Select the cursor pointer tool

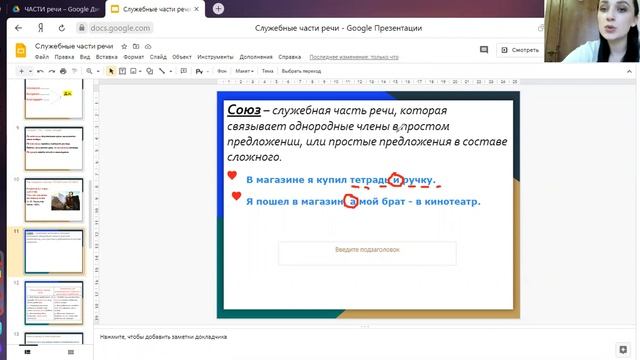coord(111,71)
